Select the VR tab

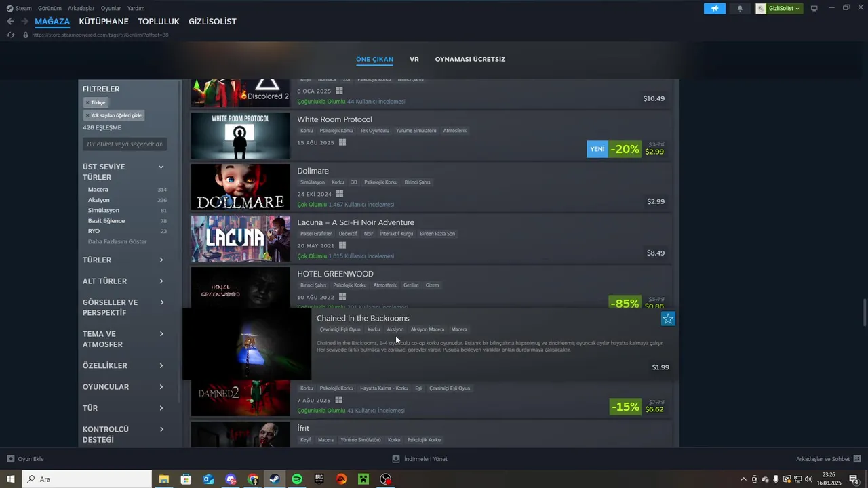(414, 59)
